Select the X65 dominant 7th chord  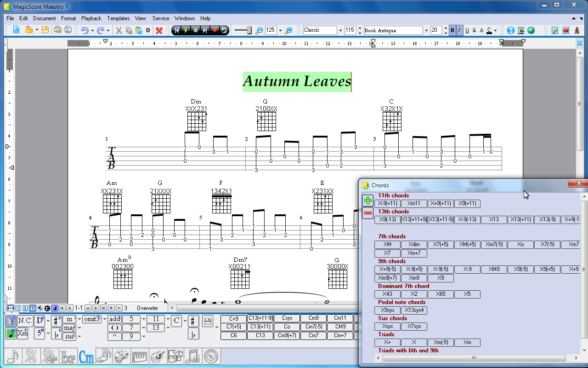point(441,294)
